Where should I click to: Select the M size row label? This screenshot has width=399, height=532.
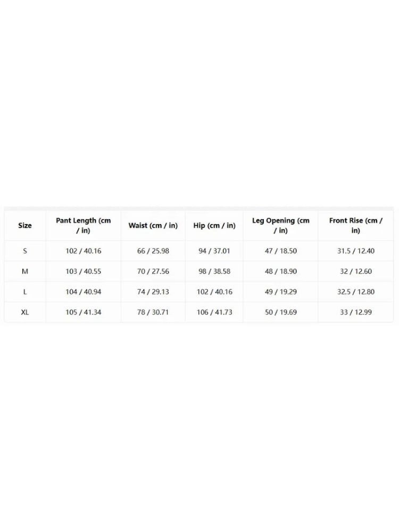[25, 271]
